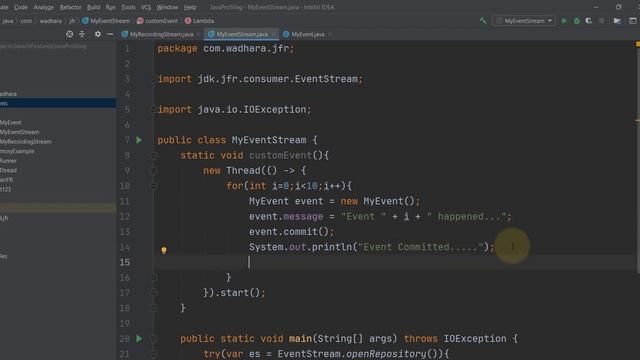Open the Run menu
This screenshot has height=360, width=640.
point(110,7)
